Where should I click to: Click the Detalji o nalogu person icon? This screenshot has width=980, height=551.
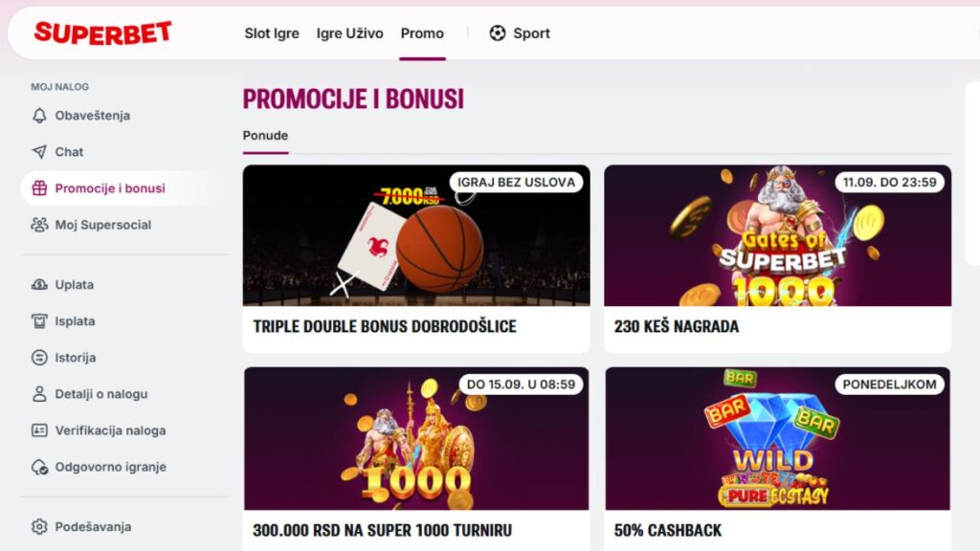(x=39, y=394)
